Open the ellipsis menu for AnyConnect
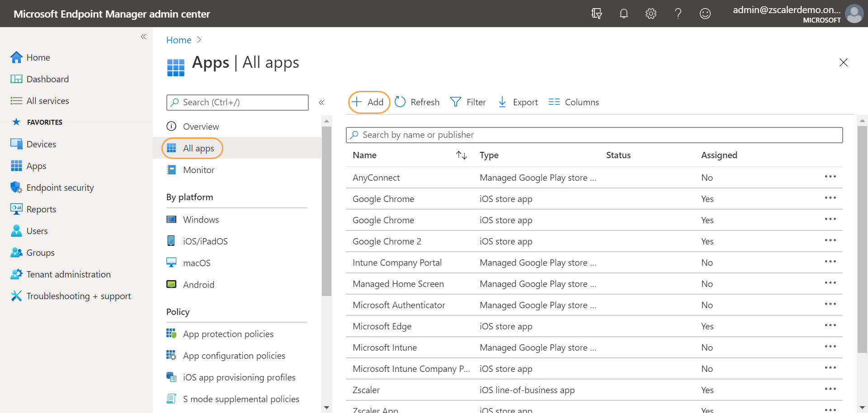868x413 pixels. click(x=831, y=177)
